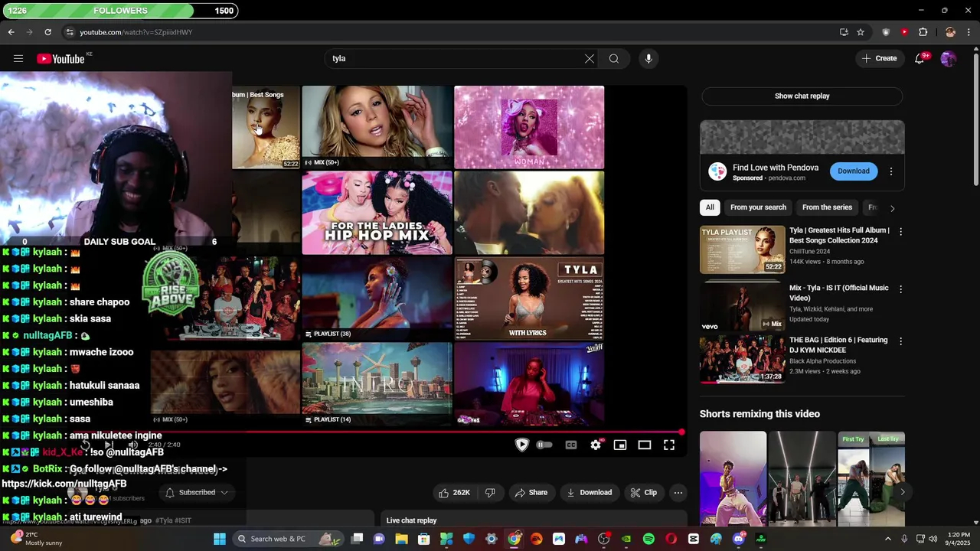Switch player to miniplayer mode

[620, 445]
